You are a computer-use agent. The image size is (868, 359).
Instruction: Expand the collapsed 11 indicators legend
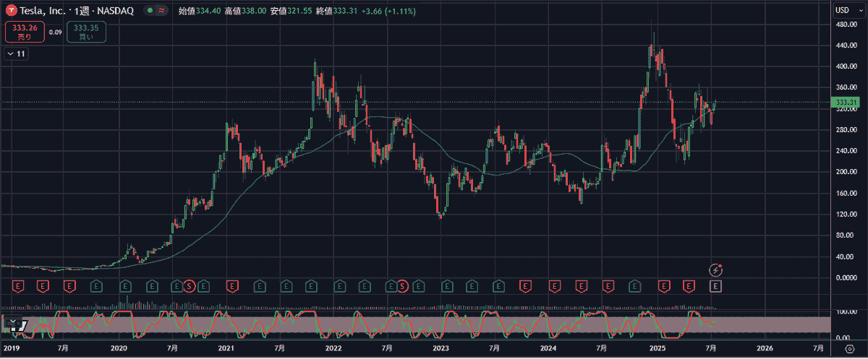pyautogui.click(x=15, y=54)
